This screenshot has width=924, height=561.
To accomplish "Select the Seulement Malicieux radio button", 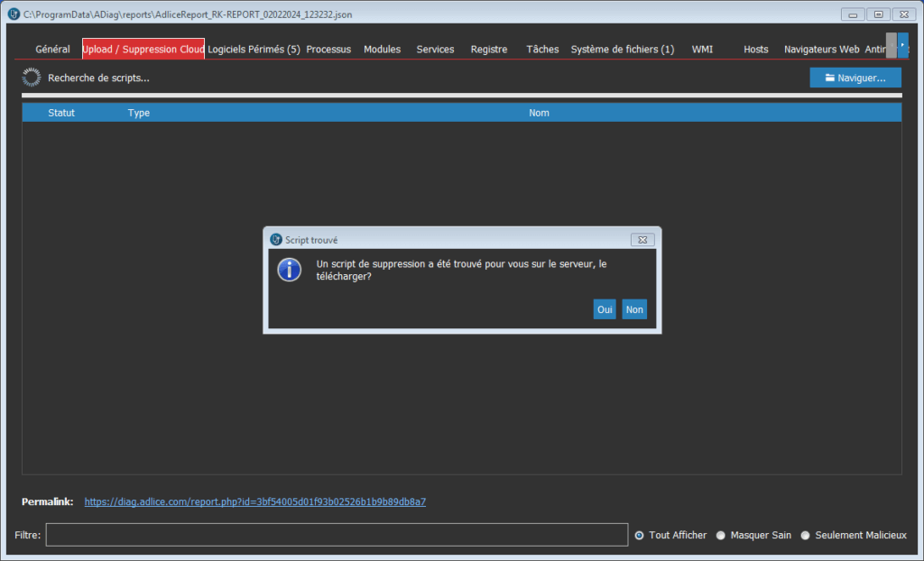I will (806, 535).
